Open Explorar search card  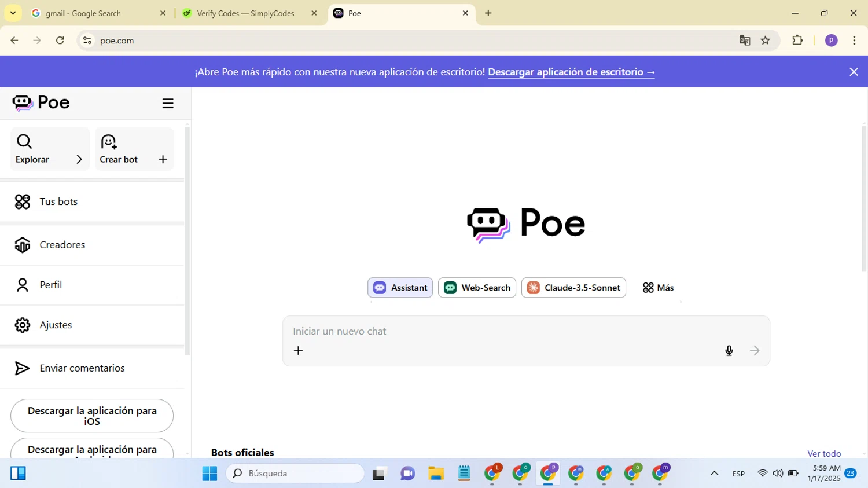pyautogui.click(x=50, y=149)
